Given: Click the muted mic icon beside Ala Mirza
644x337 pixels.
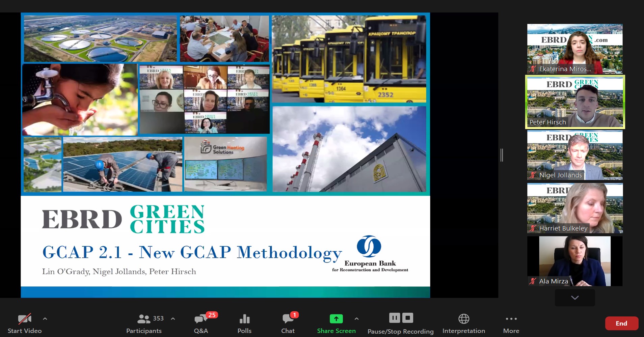Looking at the screenshot, I should click(x=533, y=281).
